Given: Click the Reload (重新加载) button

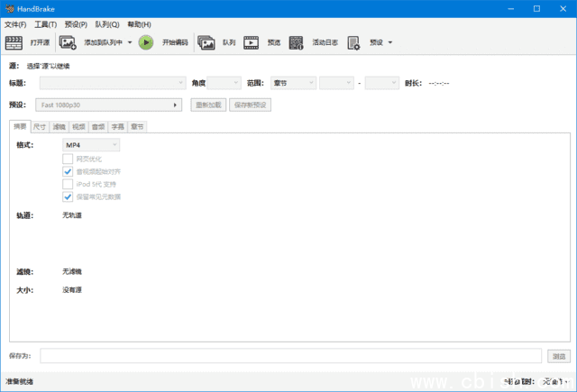Looking at the screenshot, I should 208,105.
